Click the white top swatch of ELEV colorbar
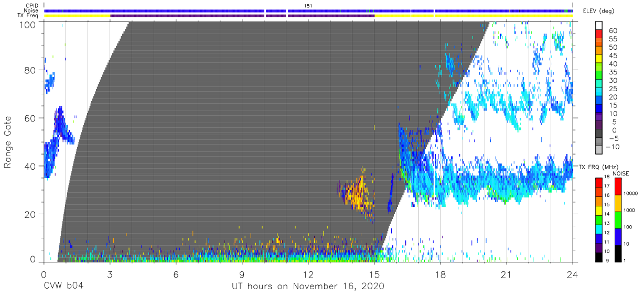 point(599,26)
